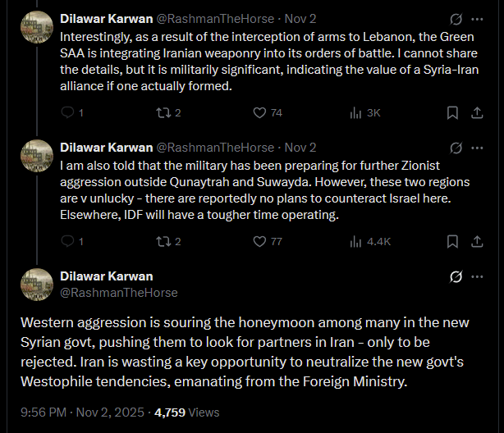The width and height of the screenshot is (504, 433).
Task: Reply to the first tweet about Iranian weaponry
Action: (68, 112)
